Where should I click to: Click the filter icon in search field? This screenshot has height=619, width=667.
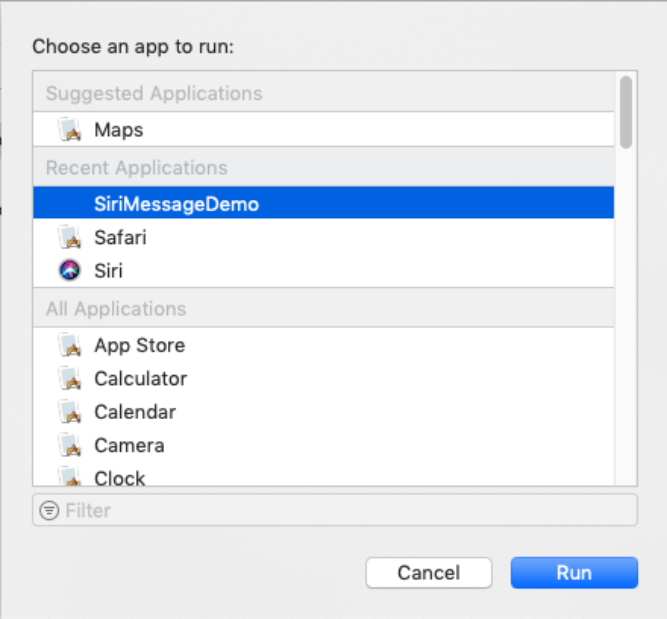coord(49,510)
